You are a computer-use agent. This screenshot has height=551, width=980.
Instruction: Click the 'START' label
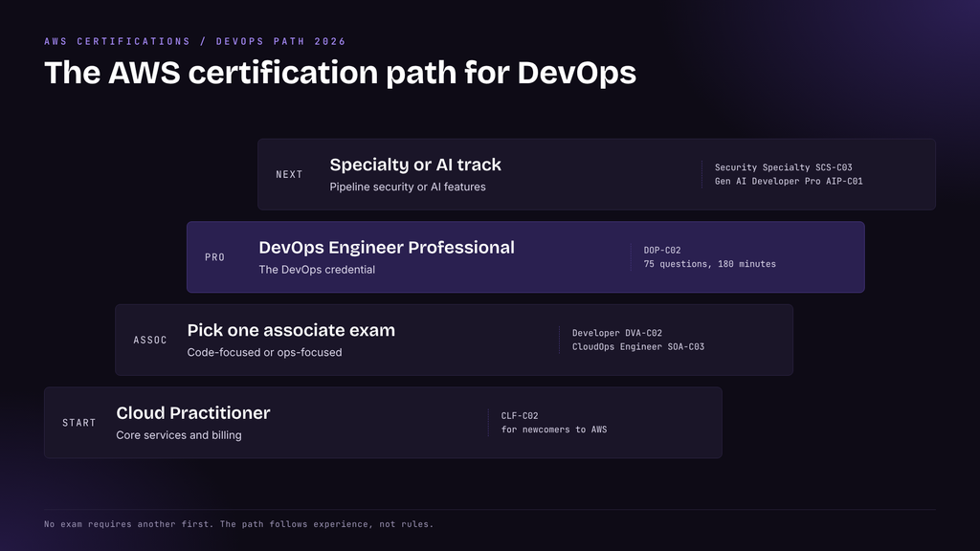pyautogui.click(x=78, y=423)
